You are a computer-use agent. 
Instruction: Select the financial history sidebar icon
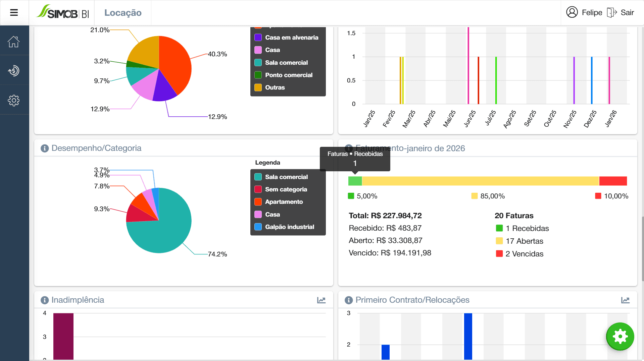pyautogui.click(x=14, y=70)
